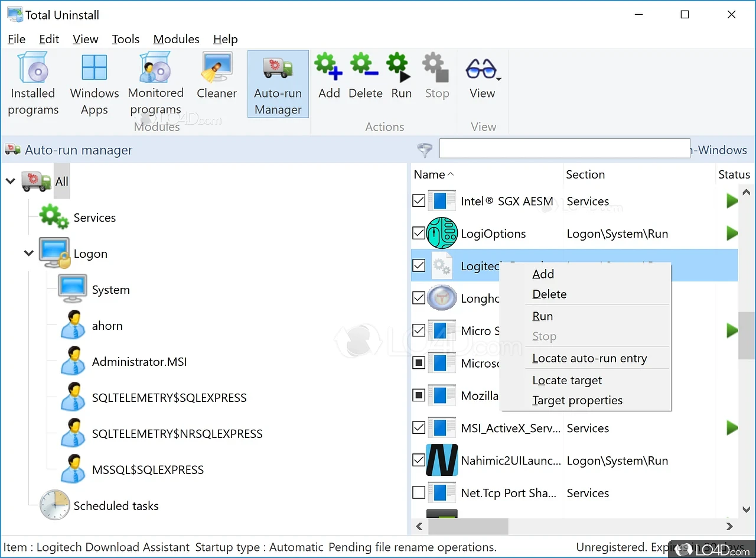Switch to Monitored programs module
The width and height of the screenshot is (756, 558).
(x=156, y=84)
